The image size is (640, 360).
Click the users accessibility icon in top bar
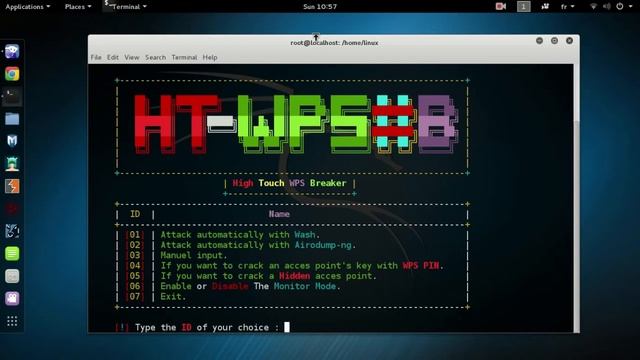[545, 6]
